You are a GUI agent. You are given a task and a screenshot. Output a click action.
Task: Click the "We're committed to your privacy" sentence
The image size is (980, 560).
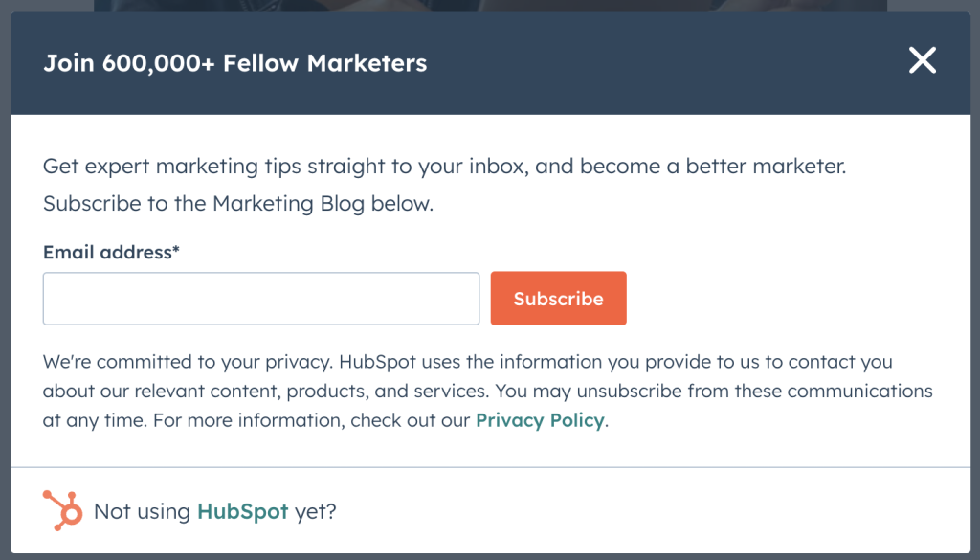point(189,362)
